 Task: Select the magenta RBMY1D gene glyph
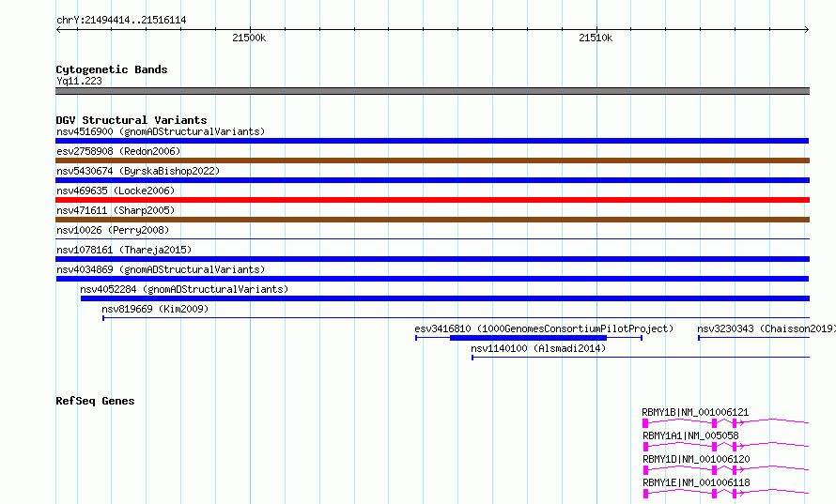(x=726, y=470)
